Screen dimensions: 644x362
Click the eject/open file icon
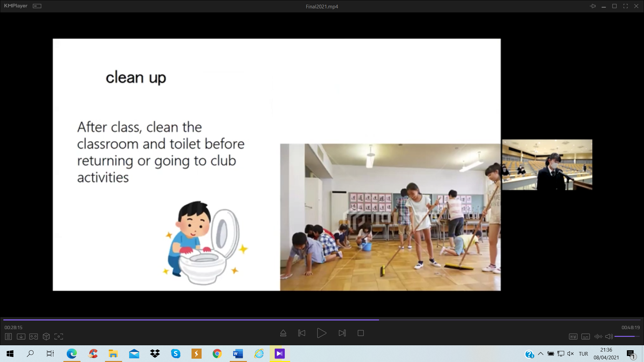click(283, 333)
